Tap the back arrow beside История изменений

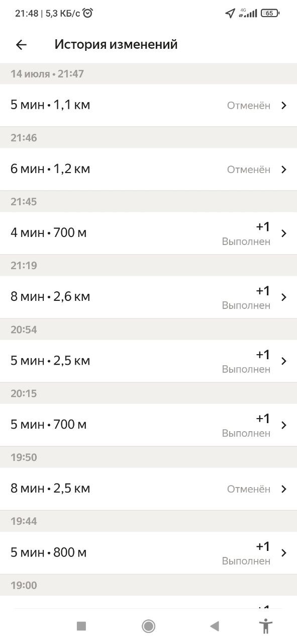click(21, 45)
